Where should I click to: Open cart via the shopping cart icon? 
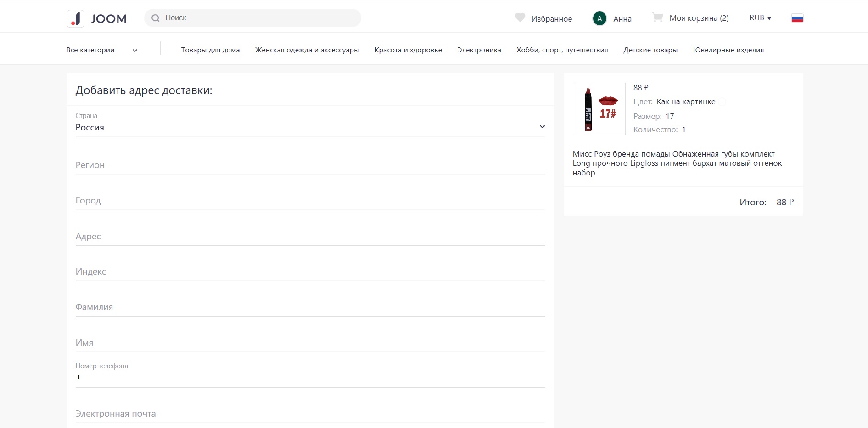[x=657, y=18]
